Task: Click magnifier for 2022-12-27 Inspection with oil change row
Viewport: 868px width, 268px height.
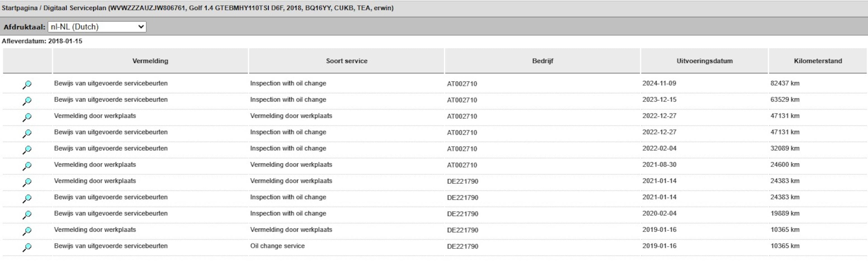Action: [x=27, y=133]
